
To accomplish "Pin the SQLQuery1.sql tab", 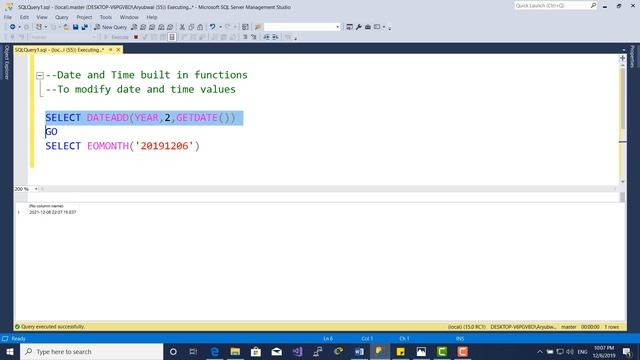I will tap(110, 50).
